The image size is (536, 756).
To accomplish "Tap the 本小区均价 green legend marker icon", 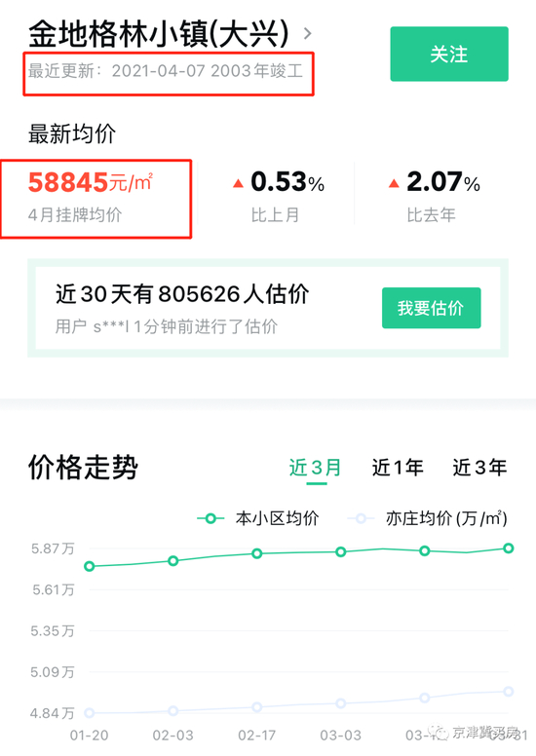I will (211, 519).
